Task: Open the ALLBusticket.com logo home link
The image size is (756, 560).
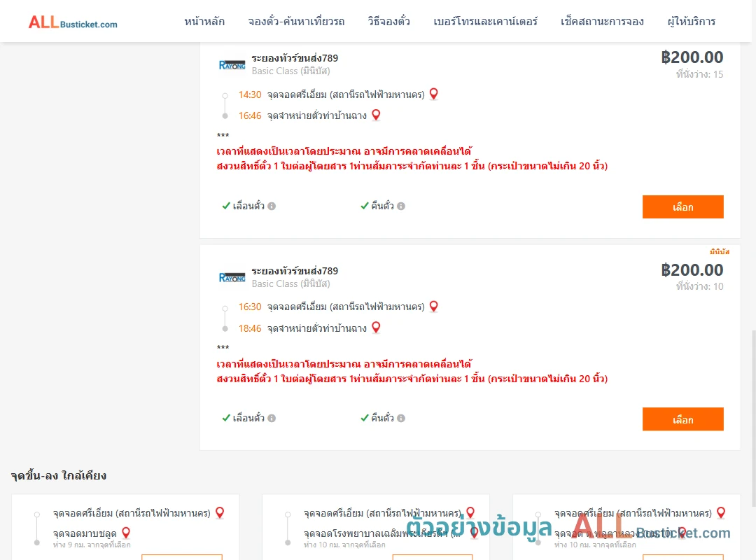Action: tap(73, 22)
